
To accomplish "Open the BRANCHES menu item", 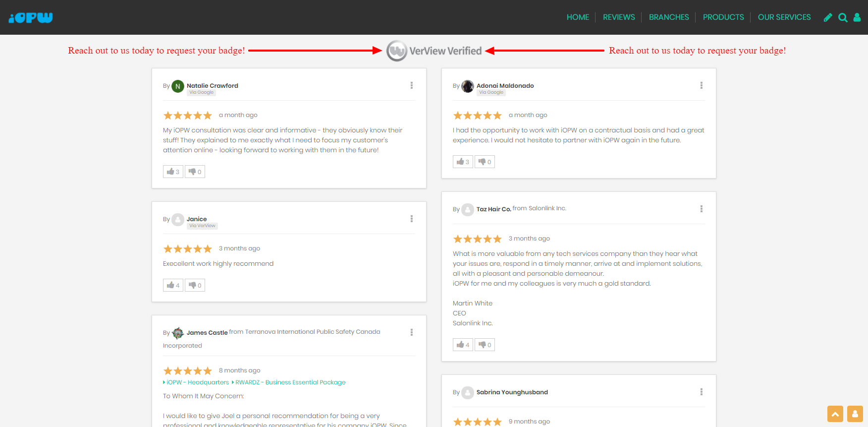I will 669,17.
